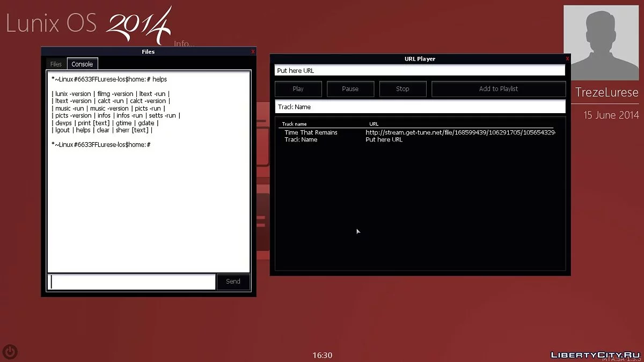Click the URL column header in the playlist

click(373, 123)
